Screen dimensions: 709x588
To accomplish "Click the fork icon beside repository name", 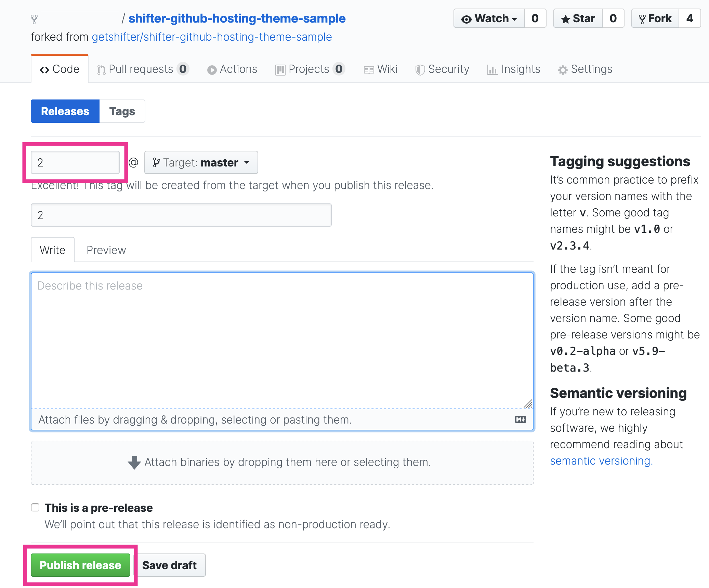I will click(x=34, y=19).
